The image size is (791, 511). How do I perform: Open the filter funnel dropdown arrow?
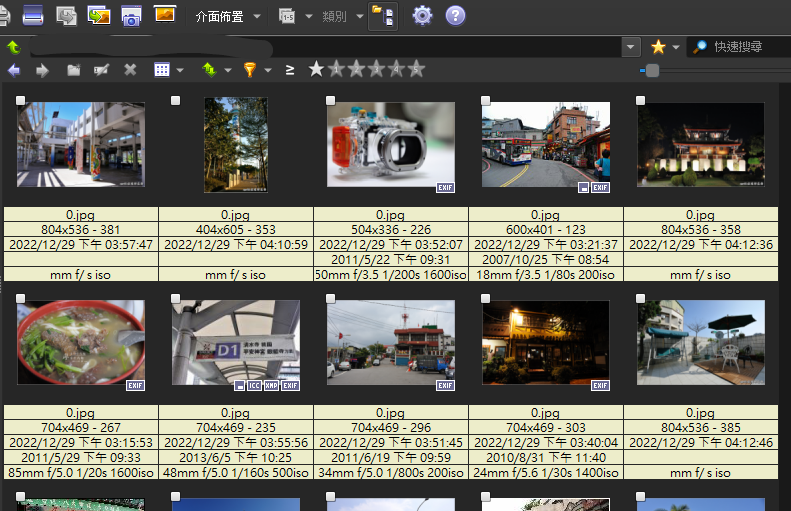[268, 70]
